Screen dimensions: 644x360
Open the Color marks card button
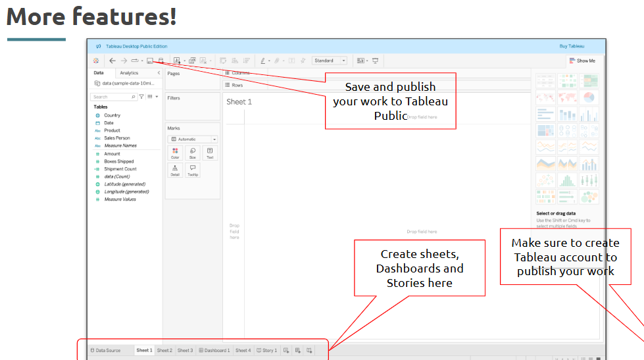(x=175, y=153)
